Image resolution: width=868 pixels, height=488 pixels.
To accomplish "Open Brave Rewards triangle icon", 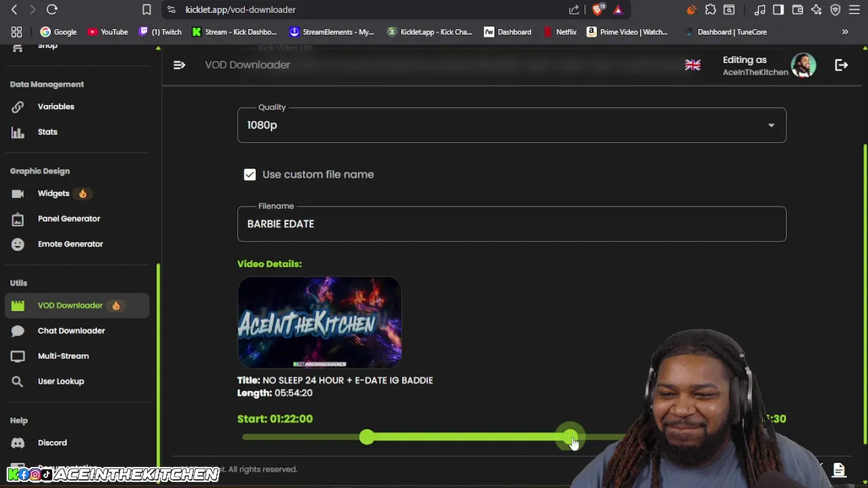I will (x=618, y=9).
